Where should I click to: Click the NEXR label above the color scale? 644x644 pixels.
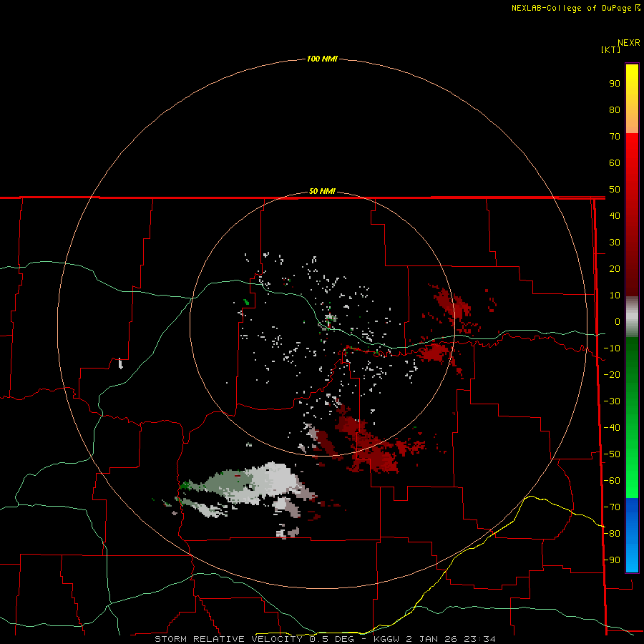629,43
